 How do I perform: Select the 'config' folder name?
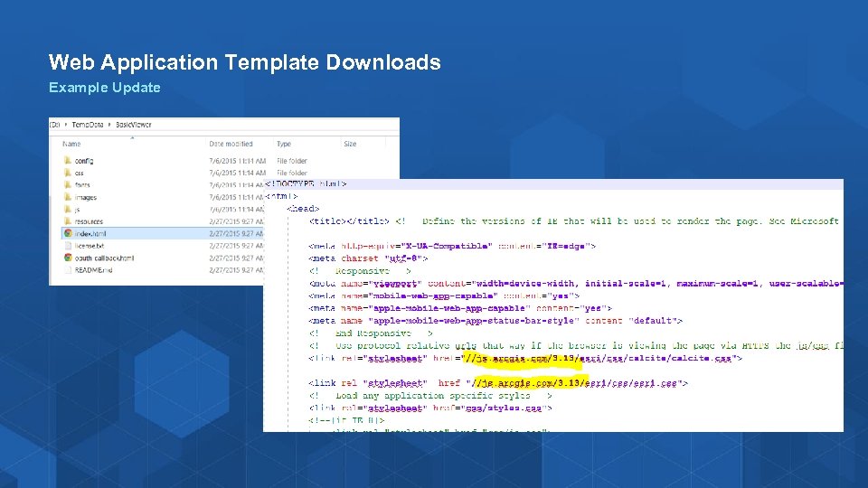click(x=84, y=161)
